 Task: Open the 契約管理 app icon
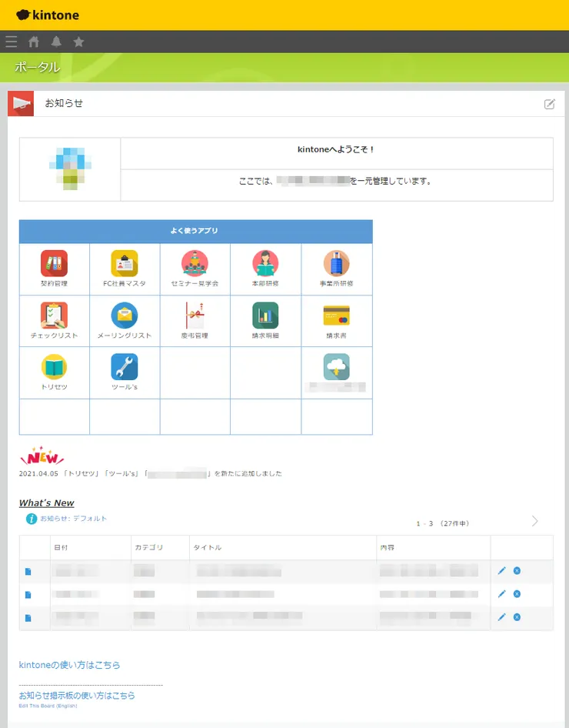54,264
